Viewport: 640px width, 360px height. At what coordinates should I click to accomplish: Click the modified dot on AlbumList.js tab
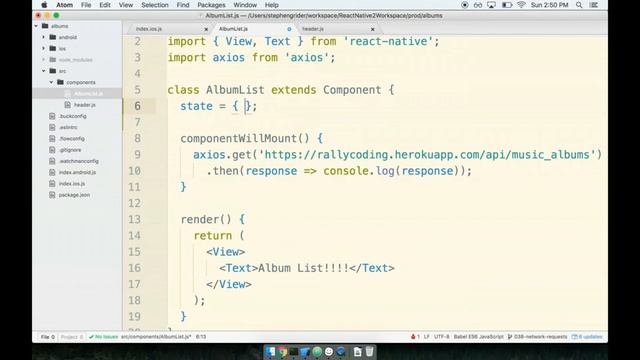[289, 29]
